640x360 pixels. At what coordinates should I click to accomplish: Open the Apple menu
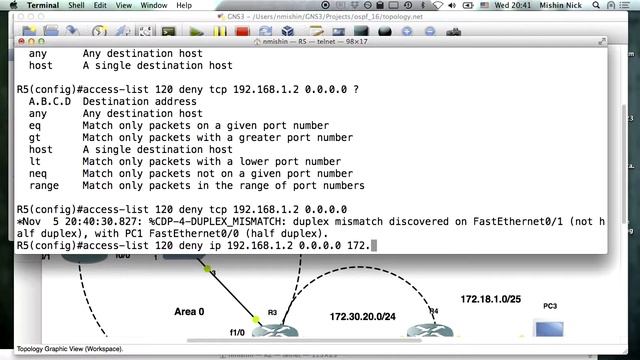13,5
